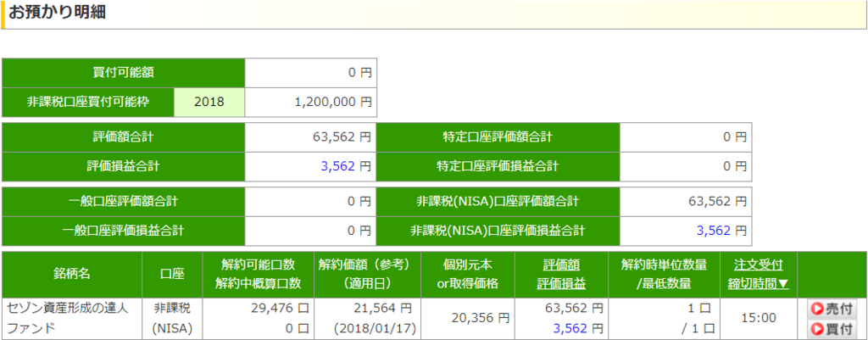Click the 買付 buy button
This screenshot has height=340, width=868.
[x=831, y=328]
